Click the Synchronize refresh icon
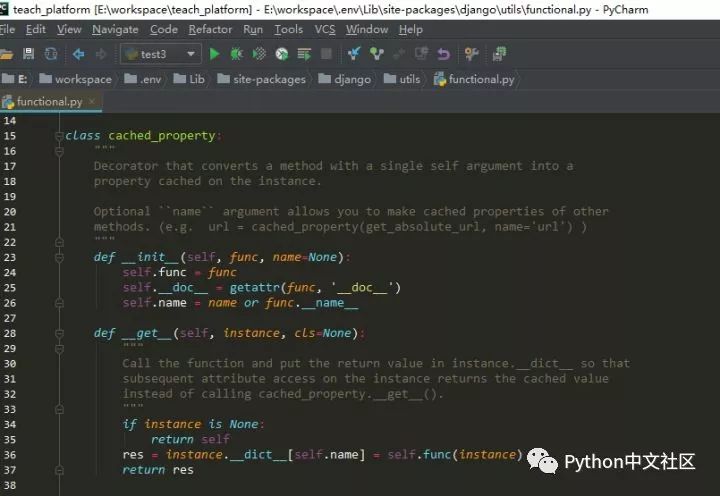Viewport: 720px width, 496px height. click(x=51, y=54)
